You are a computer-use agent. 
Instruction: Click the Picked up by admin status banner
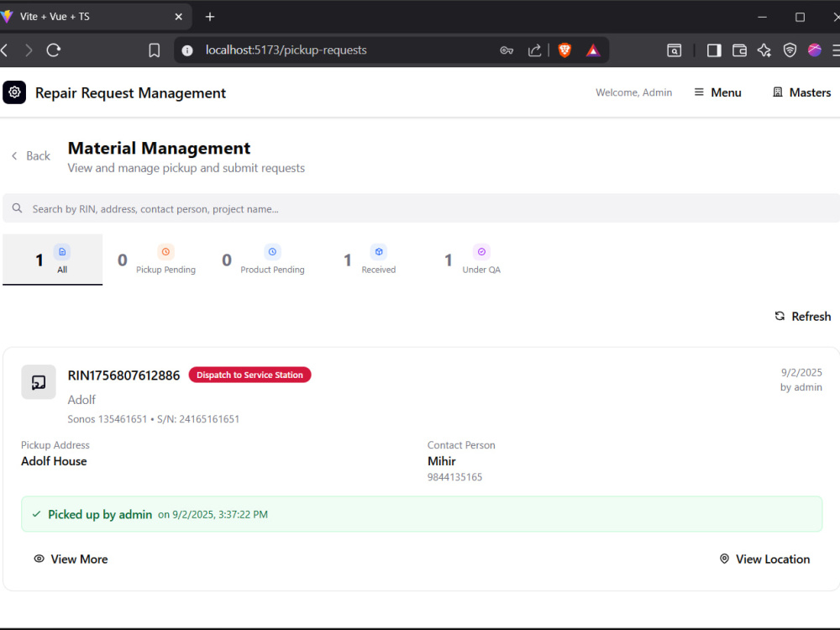422,514
